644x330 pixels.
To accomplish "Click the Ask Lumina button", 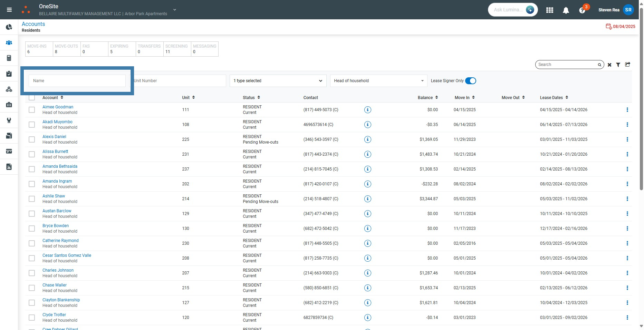I will (513, 10).
